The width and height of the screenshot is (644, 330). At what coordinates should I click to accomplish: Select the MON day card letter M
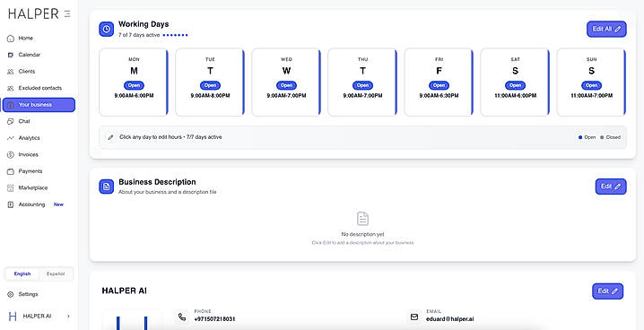tap(134, 71)
